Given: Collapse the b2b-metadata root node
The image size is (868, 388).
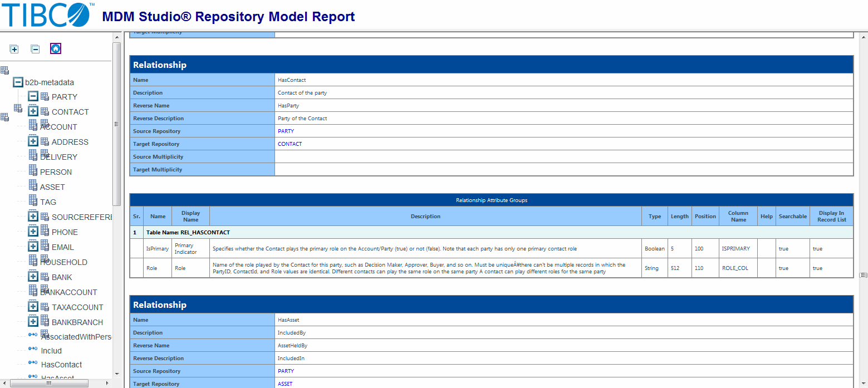Looking at the screenshot, I should pyautogui.click(x=18, y=82).
